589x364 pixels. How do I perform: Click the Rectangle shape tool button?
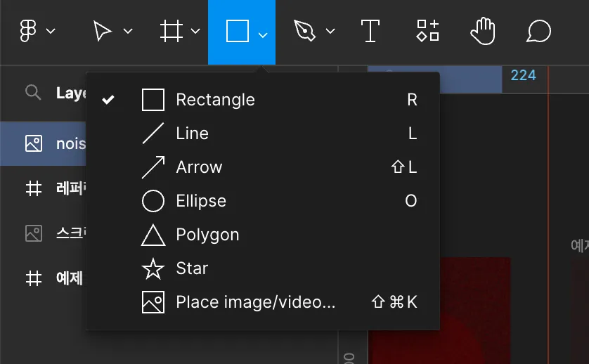tap(237, 32)
